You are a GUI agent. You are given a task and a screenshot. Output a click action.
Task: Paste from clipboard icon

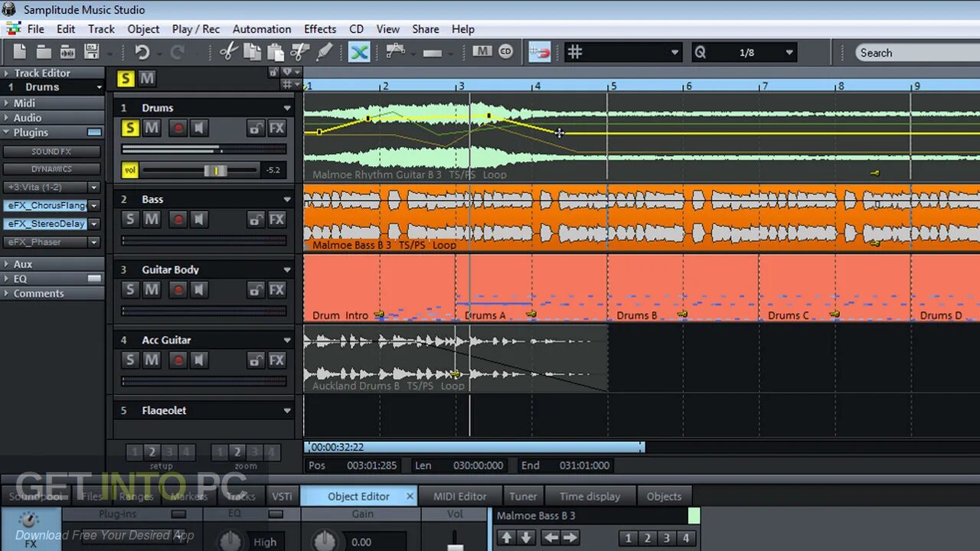click(x=276, y=52)
